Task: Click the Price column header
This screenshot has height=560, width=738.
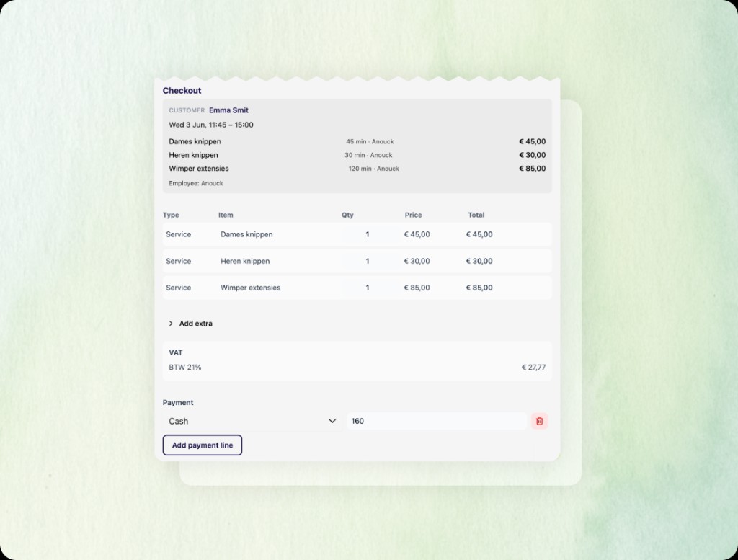Action: tap(413, 215)
